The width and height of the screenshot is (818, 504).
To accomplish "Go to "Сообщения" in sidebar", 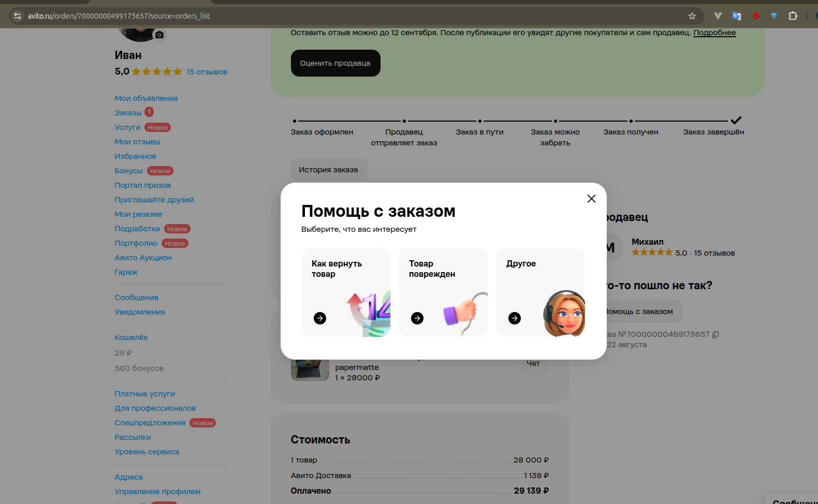I will point(137,298).
